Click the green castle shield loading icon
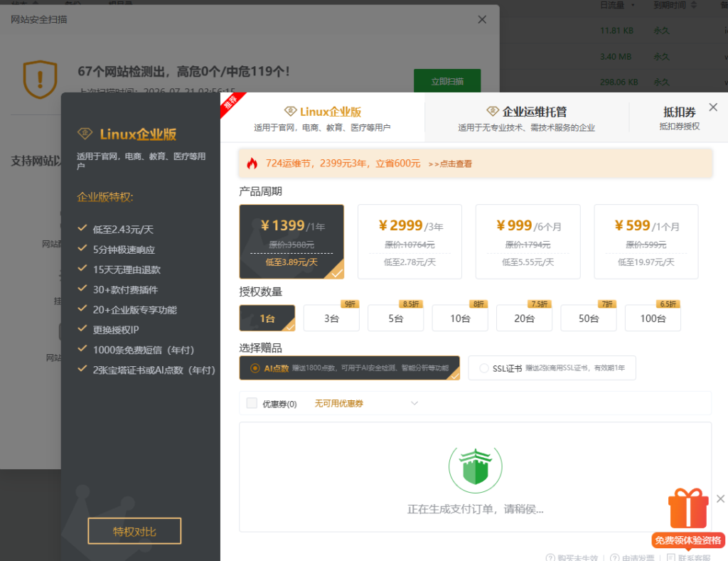The width and height of the screenshot is (728, 561). pyautogui.click(x=476, y=468)
